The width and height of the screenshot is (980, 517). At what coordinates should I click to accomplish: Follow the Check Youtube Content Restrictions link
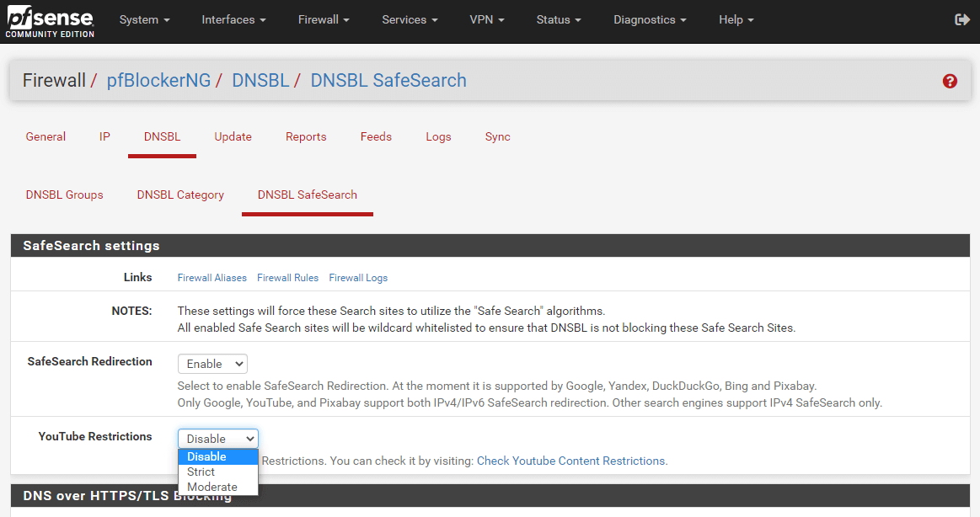pos(570,461)
